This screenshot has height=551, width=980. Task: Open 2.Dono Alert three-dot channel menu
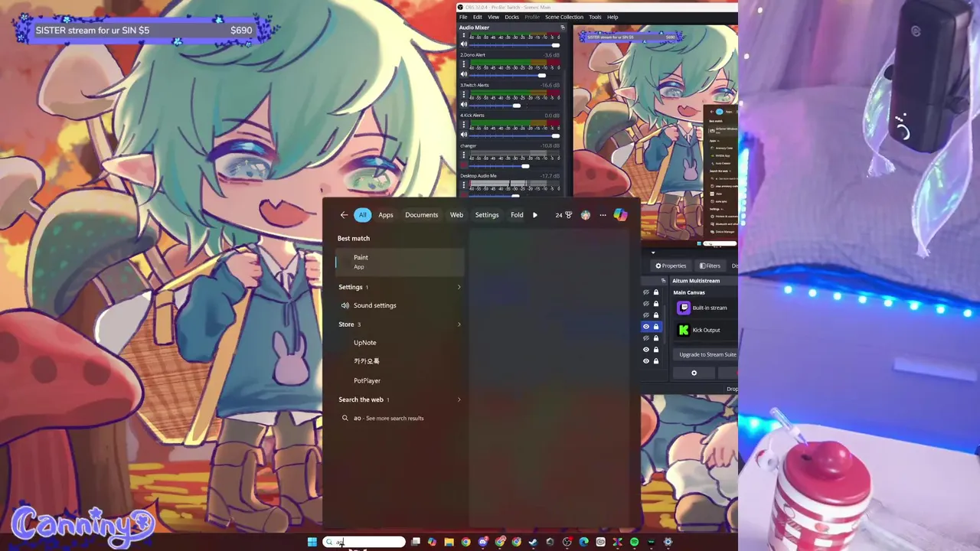(464, 64)
